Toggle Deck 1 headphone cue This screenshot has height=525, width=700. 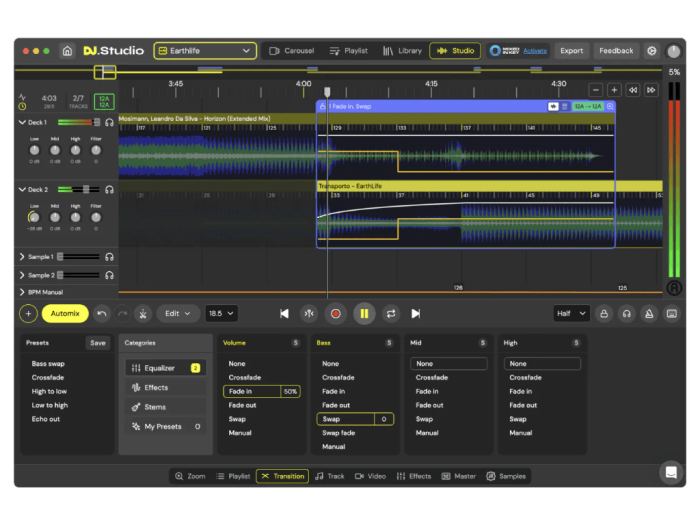tap(109, 122)
